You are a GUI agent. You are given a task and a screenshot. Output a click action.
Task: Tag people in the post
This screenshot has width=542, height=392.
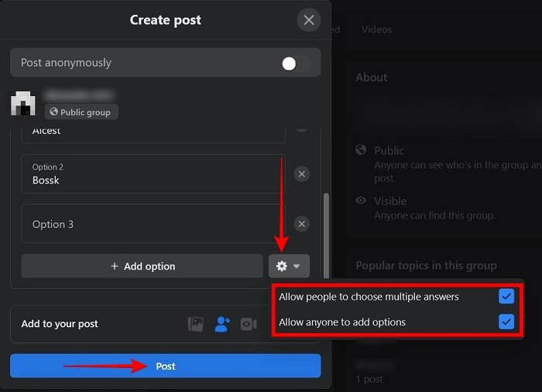(x=222, y=324)
